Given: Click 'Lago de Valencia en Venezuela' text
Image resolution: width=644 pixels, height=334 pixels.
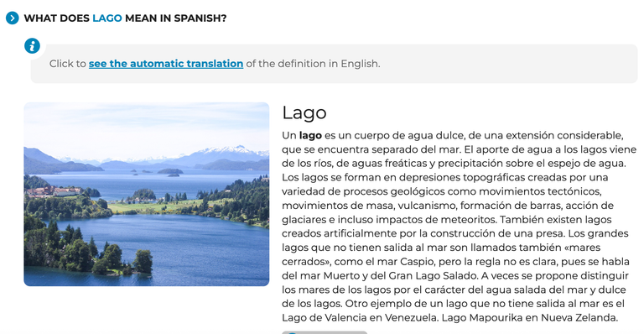Looking at the screenshot, I should (360, 318).
